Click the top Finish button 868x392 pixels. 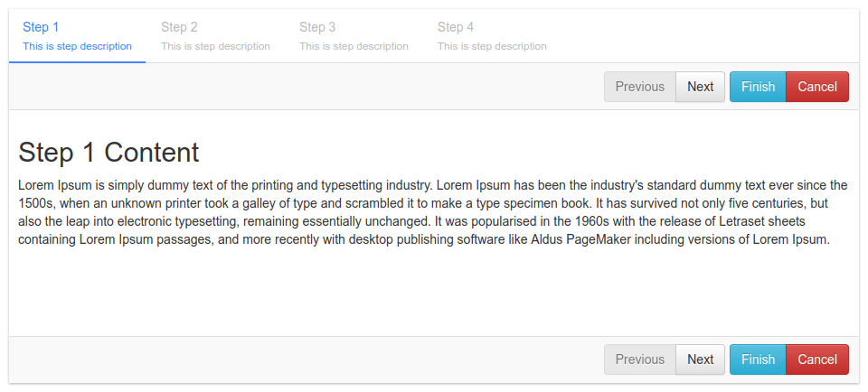coord(758,87)
